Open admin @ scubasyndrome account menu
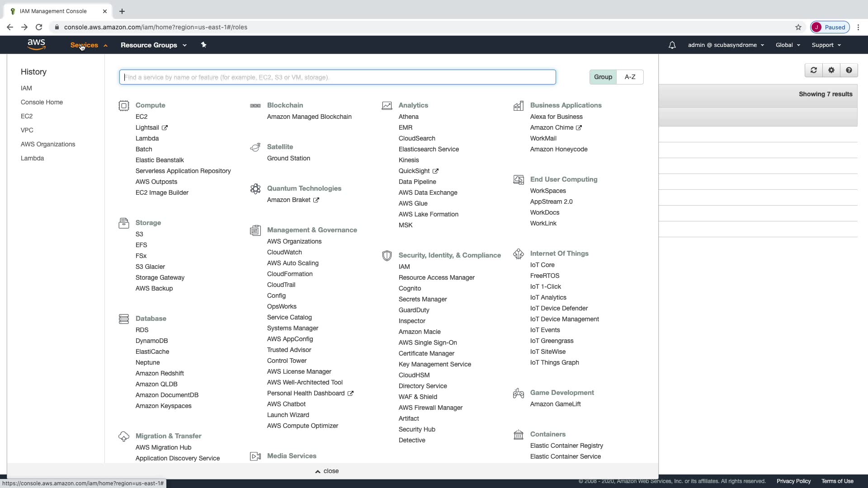Screen dimensions: 868x488 (726, 45)
